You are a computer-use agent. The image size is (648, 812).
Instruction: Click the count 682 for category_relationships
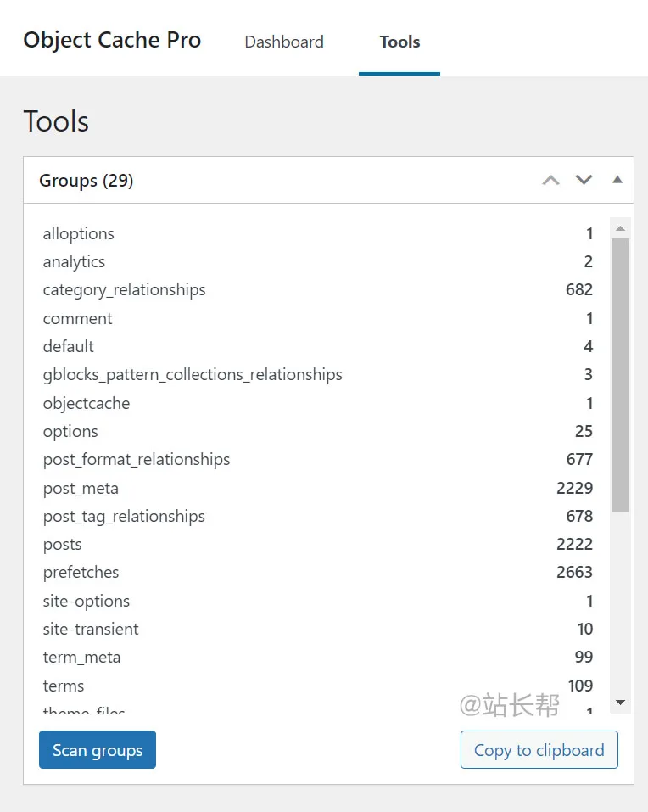tap(579, 289)
